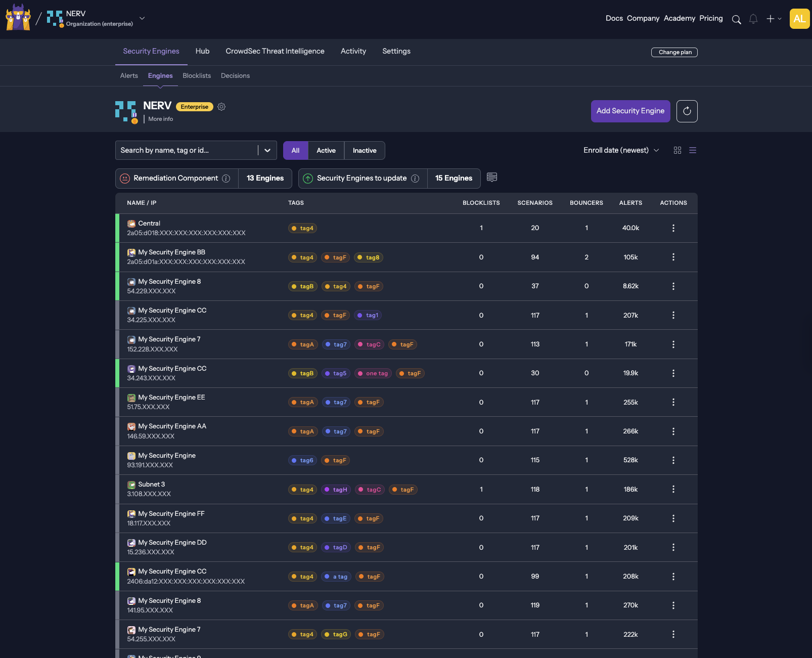Click info icon beside Remediation Component
The height and width of the screenshot is (658, 812).
point(226,179)
